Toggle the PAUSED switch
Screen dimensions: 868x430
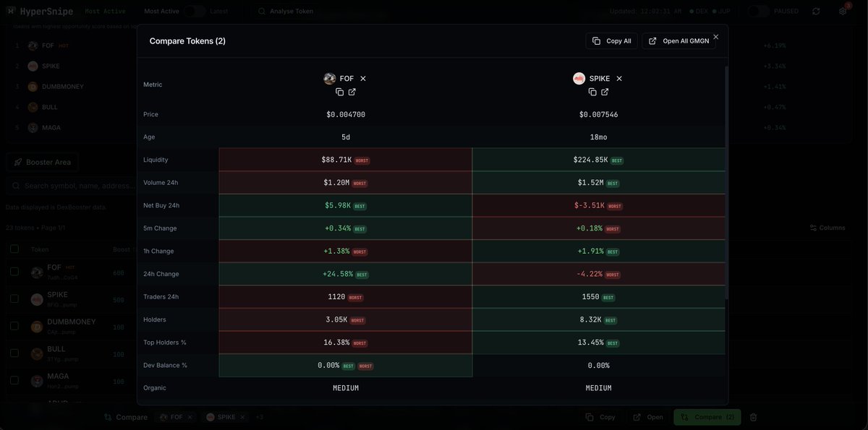pos(759,11)
